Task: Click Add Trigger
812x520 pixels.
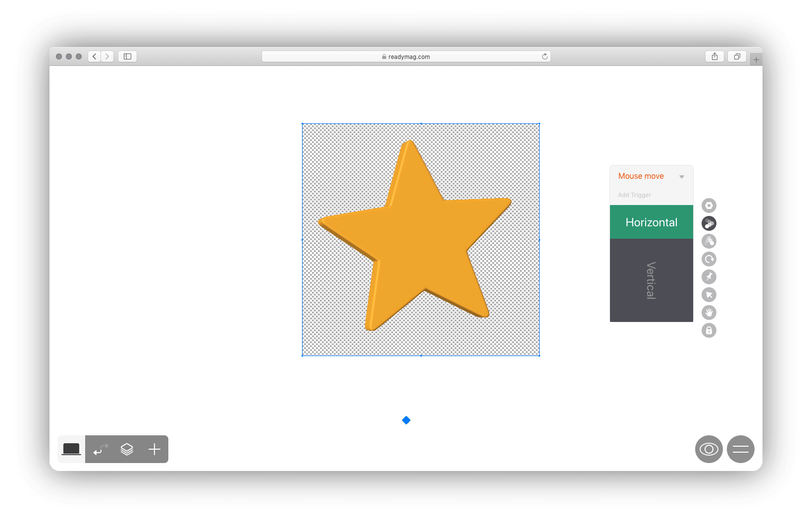Action: [634, 195]
